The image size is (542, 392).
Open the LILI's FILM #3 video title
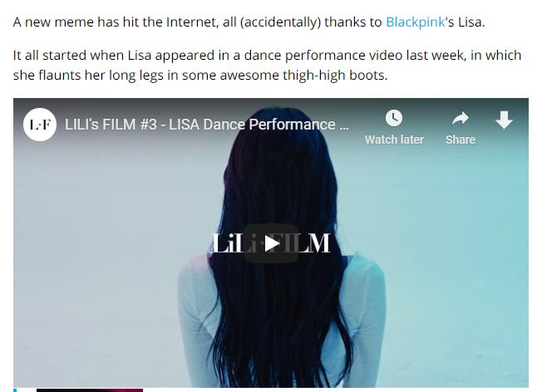207,125
